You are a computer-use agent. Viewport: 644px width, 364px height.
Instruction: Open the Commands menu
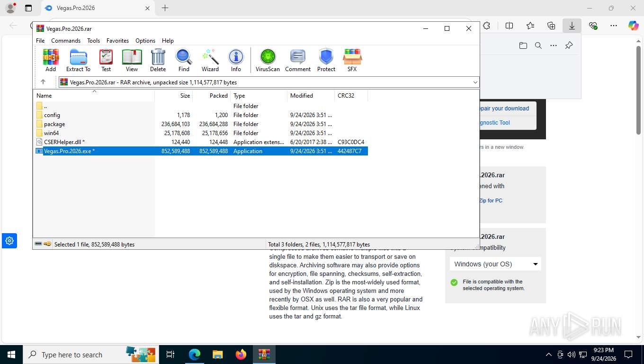click(66, 41)
